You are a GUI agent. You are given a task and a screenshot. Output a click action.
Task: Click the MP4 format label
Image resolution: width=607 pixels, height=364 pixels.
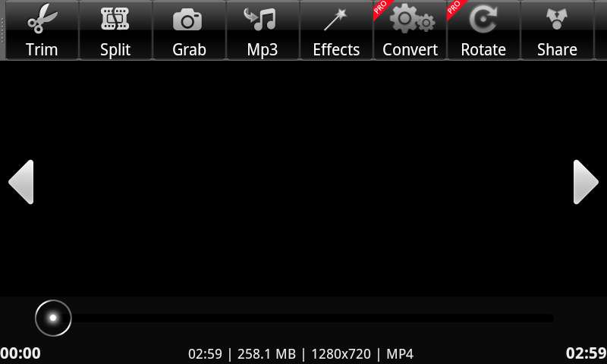[x=400, y=354]
